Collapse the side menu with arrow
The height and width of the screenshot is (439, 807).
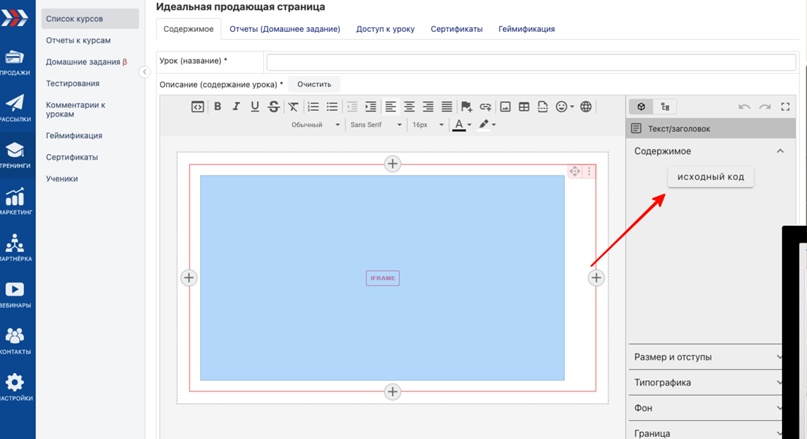click(x=145, y=72)
